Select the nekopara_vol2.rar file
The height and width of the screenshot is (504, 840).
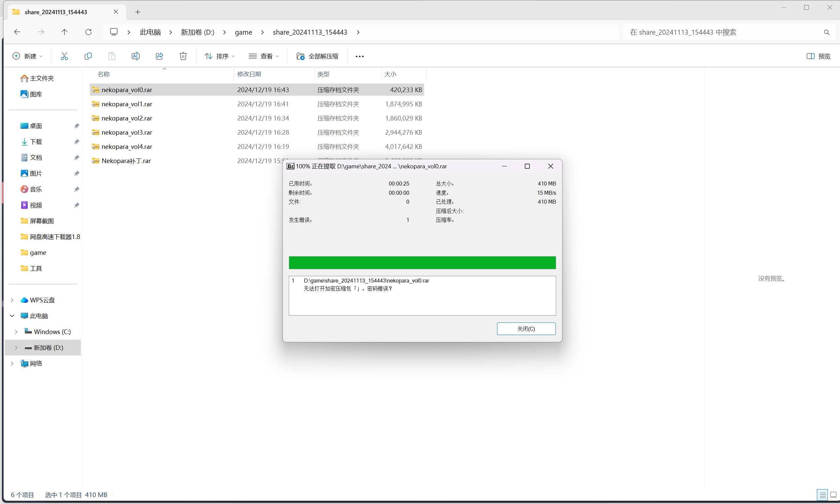(x=257, y=118)
